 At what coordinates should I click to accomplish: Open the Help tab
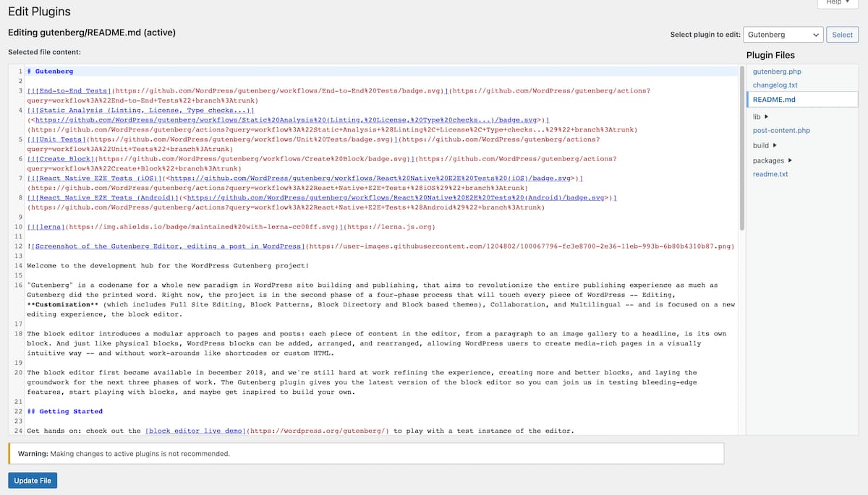click(x=838, y=3)
